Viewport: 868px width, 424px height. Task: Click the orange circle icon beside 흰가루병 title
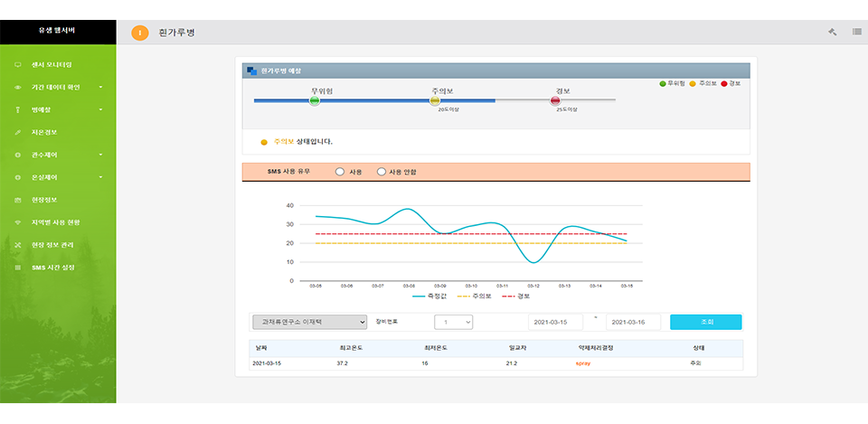coord(139,33)
